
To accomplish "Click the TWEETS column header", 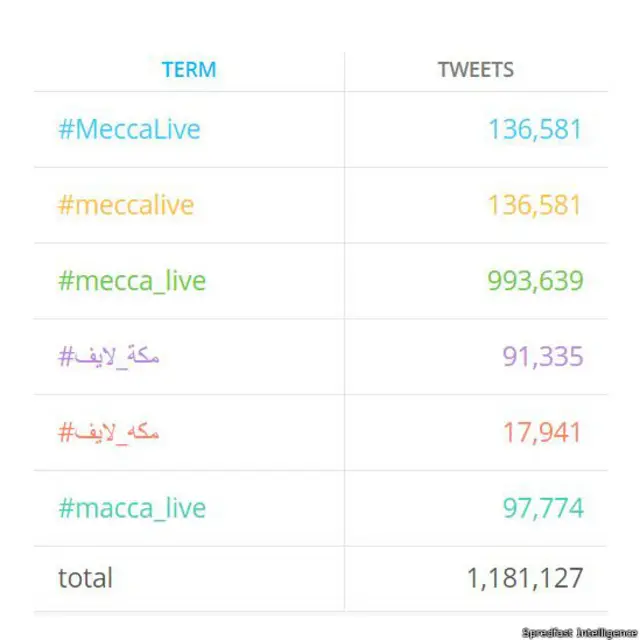I will click(476, 70).
